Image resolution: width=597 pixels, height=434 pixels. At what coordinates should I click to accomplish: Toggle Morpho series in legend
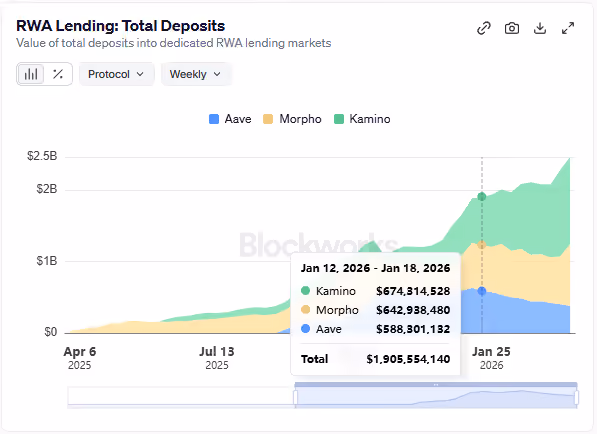pyautogui.click(x=292, y=119)
